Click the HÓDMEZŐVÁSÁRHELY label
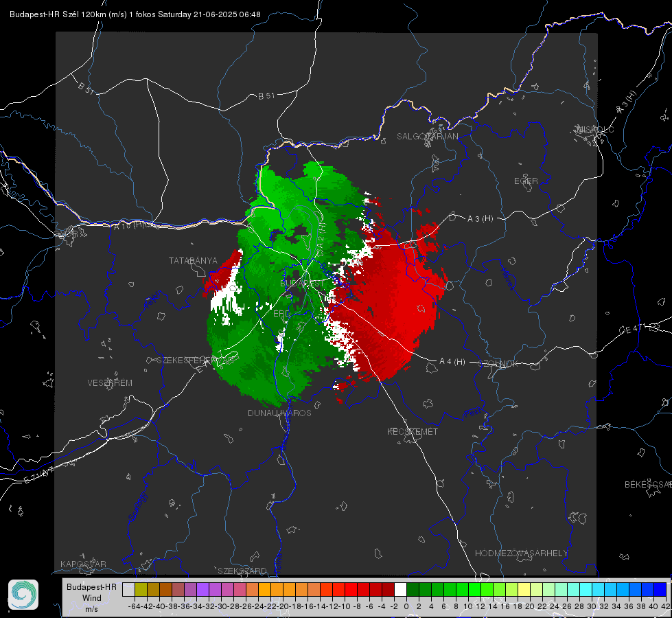Screen dimensions: 672x618 (x=521, y=553)
